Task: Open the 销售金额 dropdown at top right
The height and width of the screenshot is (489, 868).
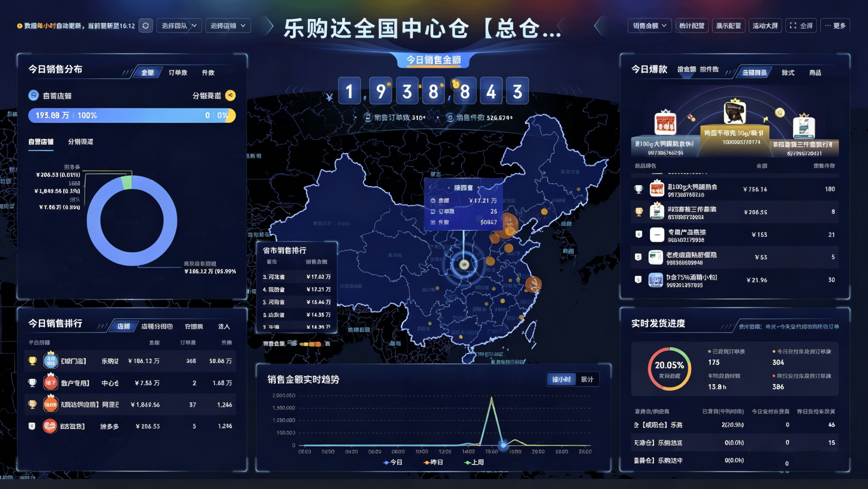Action: point(649,25)
